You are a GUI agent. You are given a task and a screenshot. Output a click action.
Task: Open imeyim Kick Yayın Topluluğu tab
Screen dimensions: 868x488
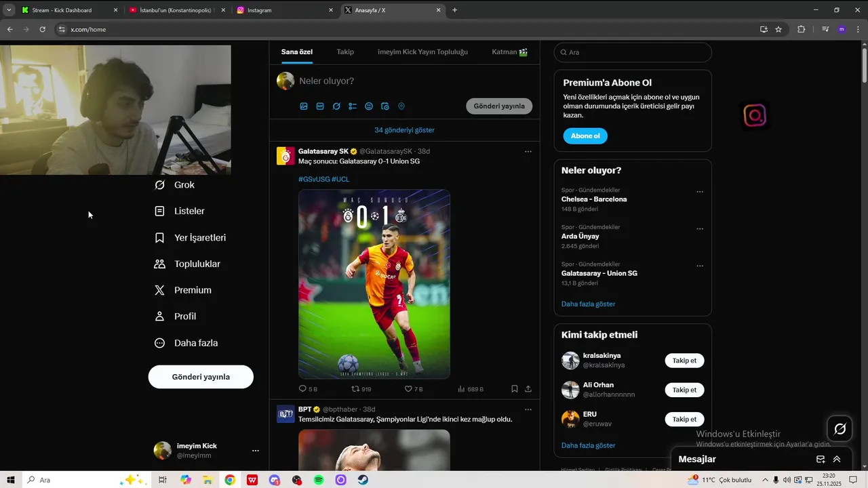[x=422, y=52]
